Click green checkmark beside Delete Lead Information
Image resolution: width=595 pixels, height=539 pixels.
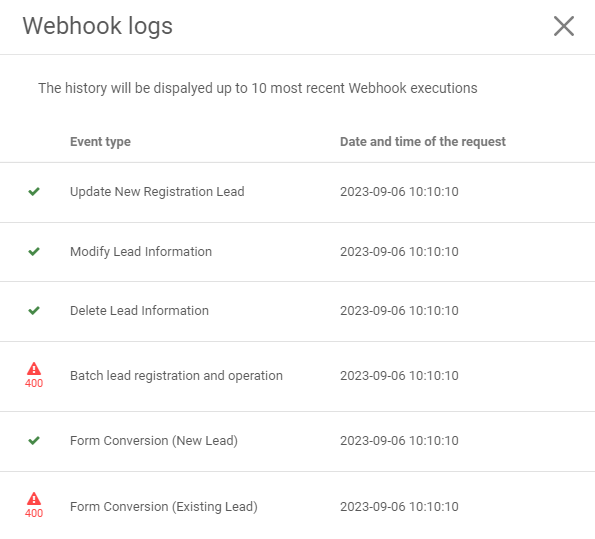pos(34,310)
